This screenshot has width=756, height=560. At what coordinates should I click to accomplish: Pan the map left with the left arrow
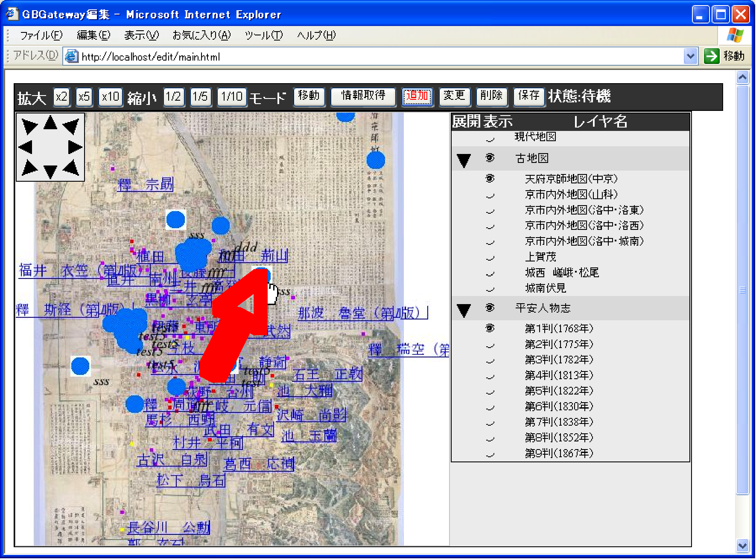coord(26,147)
